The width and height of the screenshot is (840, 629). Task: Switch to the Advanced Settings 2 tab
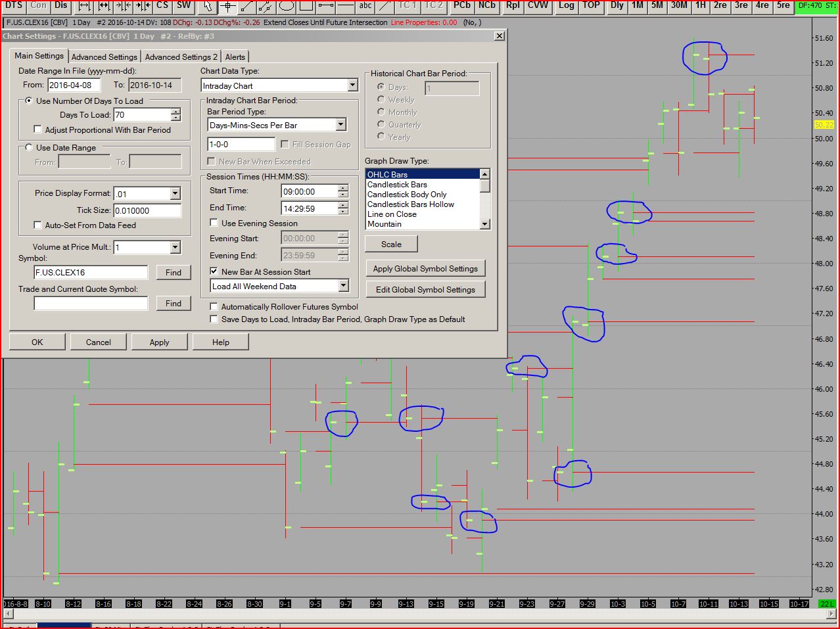coord(181,57)
